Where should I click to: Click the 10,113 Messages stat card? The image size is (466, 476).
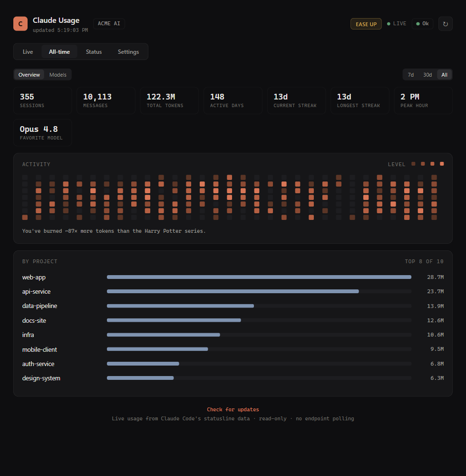(106, 100)
